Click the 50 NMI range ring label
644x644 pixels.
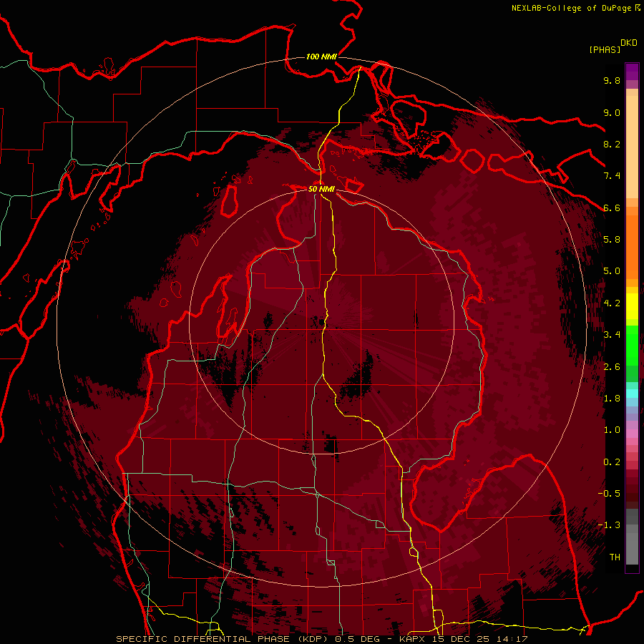click(x=321, y=189)
